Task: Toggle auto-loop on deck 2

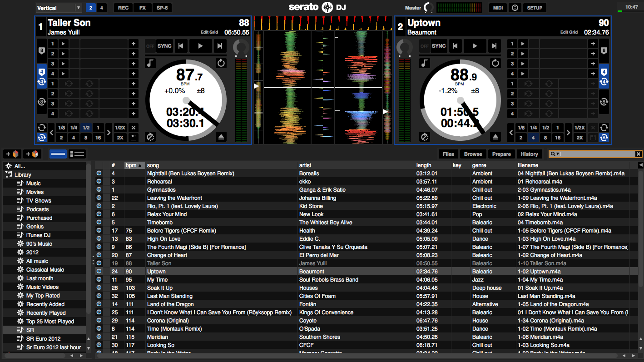Action: pos(604,138)
